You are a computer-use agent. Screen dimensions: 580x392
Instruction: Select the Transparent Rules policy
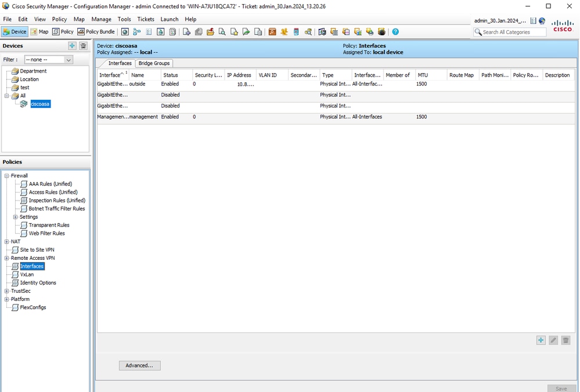[x=49, y=225]
